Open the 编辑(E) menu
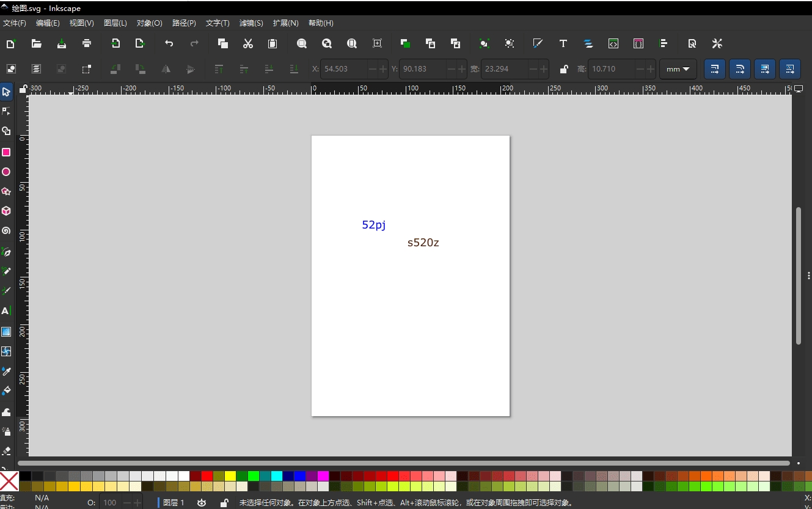This screenshot has width=812, height=509. tap(48, 23)
